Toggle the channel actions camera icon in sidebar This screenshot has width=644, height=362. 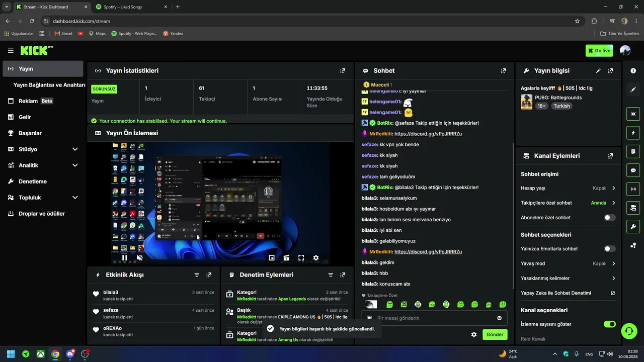(633, 208)
